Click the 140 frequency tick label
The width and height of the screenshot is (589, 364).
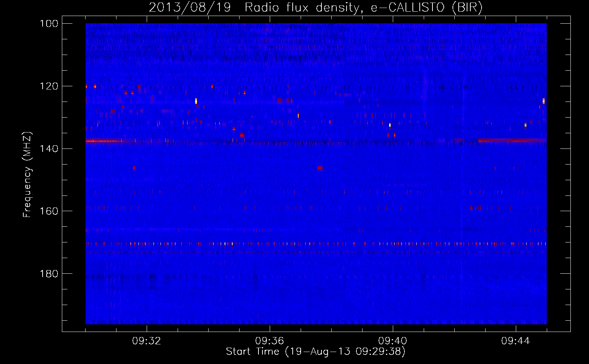[x=49, y=149]
